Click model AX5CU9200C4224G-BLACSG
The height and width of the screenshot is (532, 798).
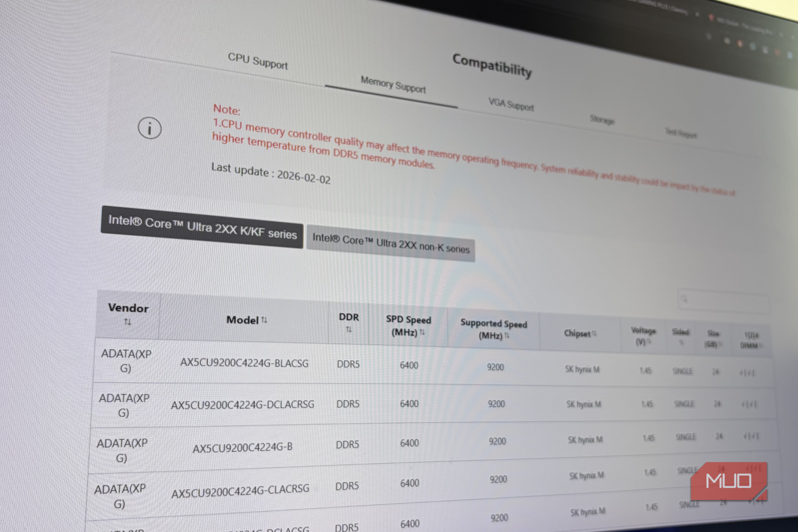point(244,363)
